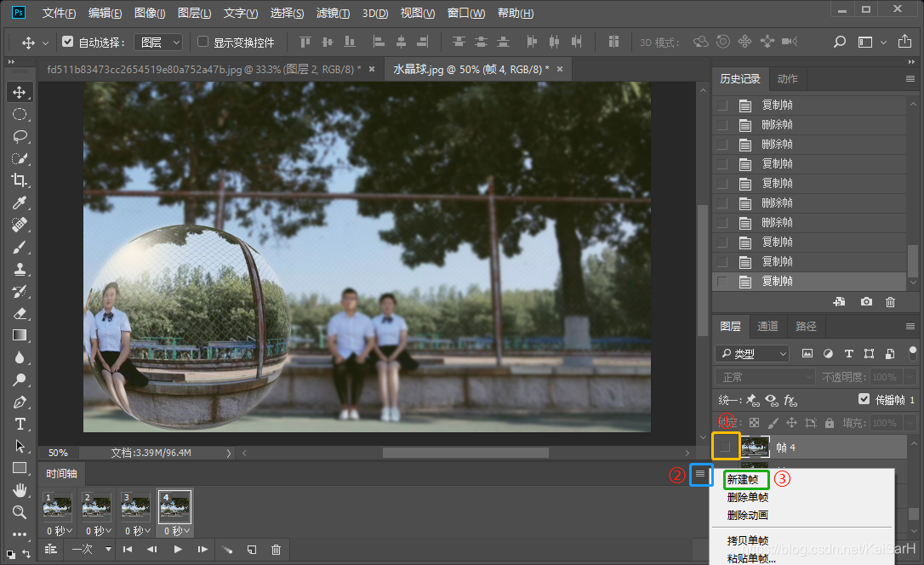Open the layer filter 类型 dropdown
Viewport: 924px width, 565px height.
click(x=752, y=353)
